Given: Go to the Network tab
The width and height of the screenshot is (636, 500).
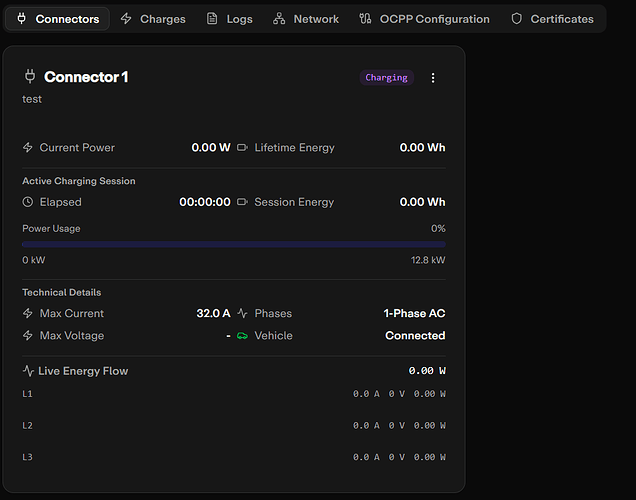Looking at the screenshot, I should [x=305, y=19].
